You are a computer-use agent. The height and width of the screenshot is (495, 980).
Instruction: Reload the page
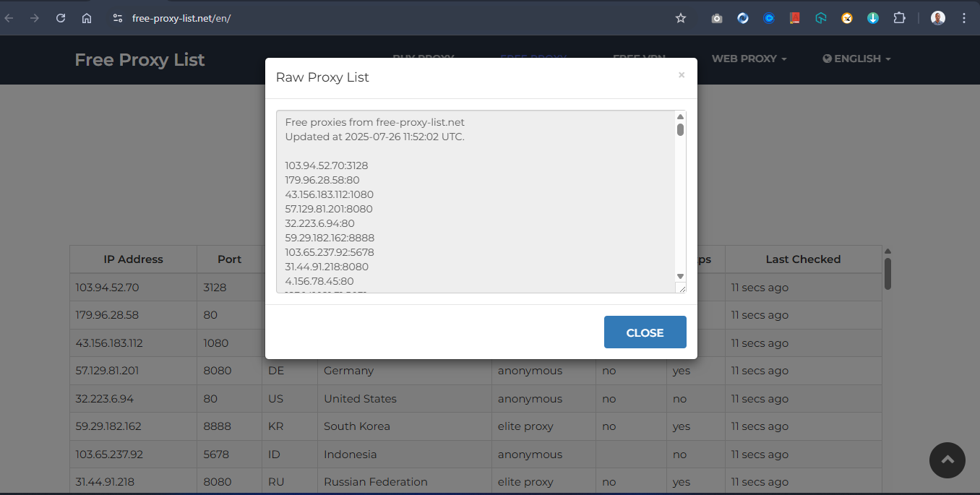pos(61,18)
